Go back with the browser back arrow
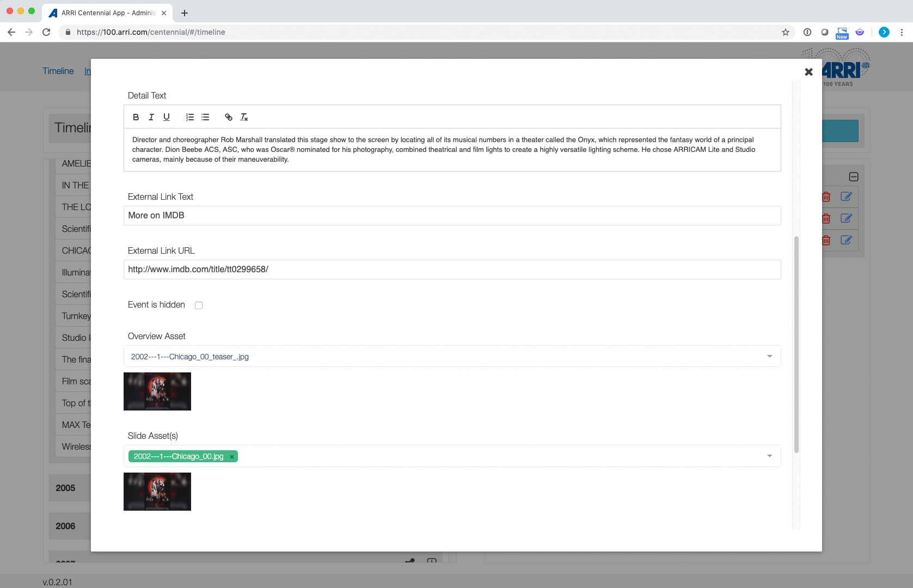Viewport: 913px width, 588px height. pos(11,32)
